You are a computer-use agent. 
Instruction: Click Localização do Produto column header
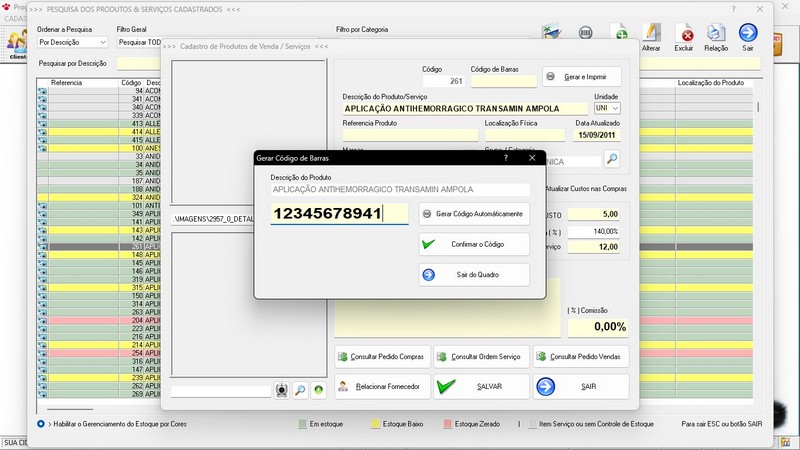coord(711,83)
